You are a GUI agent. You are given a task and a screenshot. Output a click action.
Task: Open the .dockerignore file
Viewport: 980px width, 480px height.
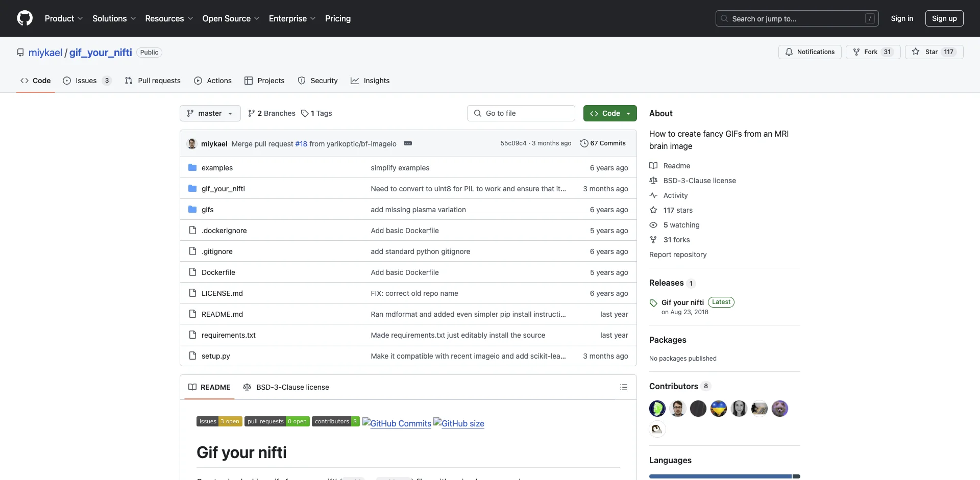pyautogui.click(x=224, y=231)
